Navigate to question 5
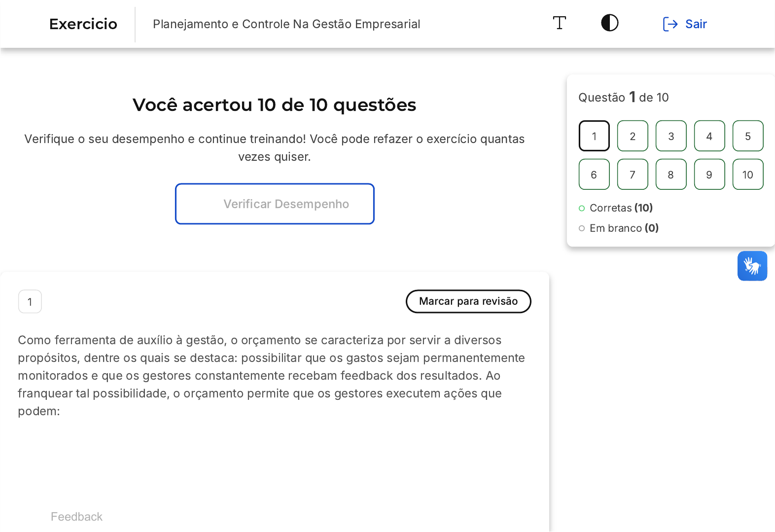This screenshot has width=775, height=532. coord(748,136)
